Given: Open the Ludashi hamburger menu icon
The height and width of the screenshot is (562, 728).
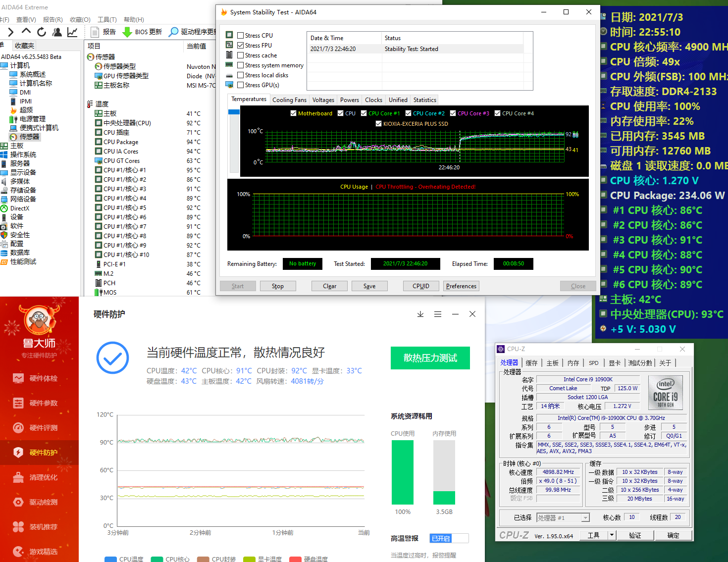Looking at the screenshot, I should pos(438,314).
